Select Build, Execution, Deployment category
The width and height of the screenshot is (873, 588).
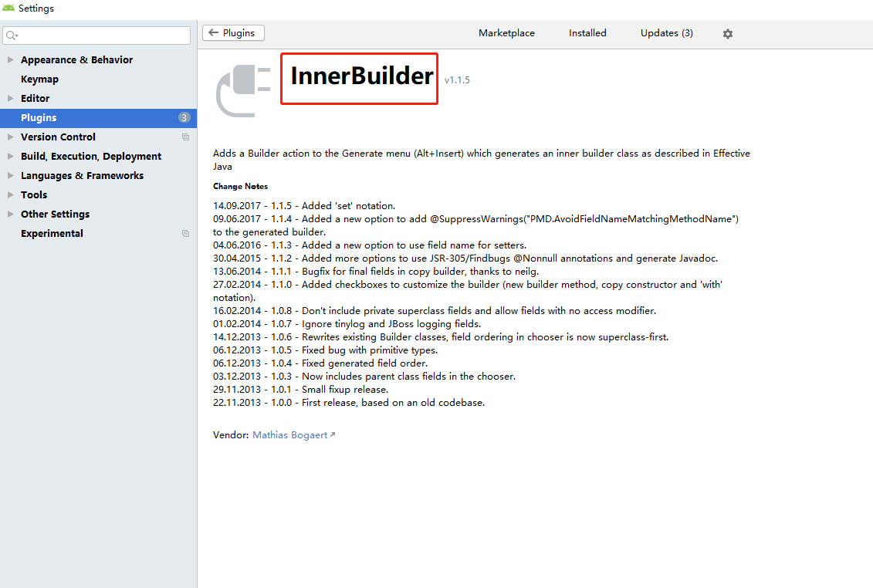tap(91, 157)
